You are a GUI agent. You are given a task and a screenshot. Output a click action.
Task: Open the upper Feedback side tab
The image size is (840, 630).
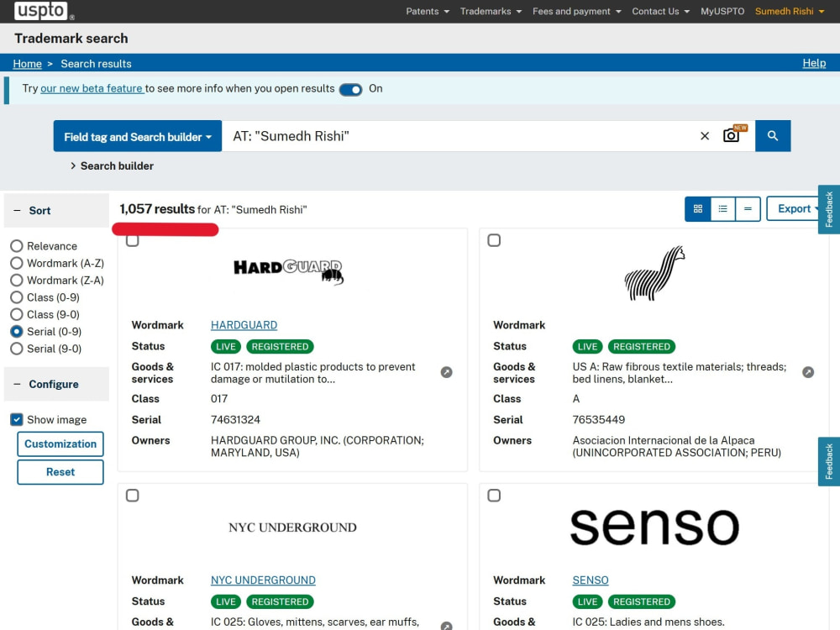tap(829, 209)
